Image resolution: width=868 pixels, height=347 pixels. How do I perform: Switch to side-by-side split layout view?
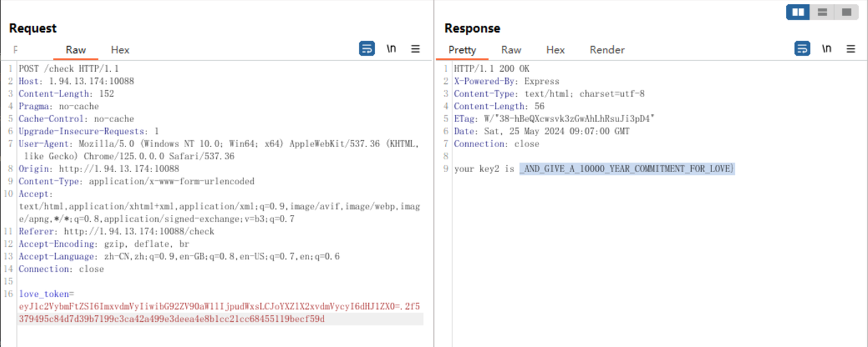coord(798,12)
